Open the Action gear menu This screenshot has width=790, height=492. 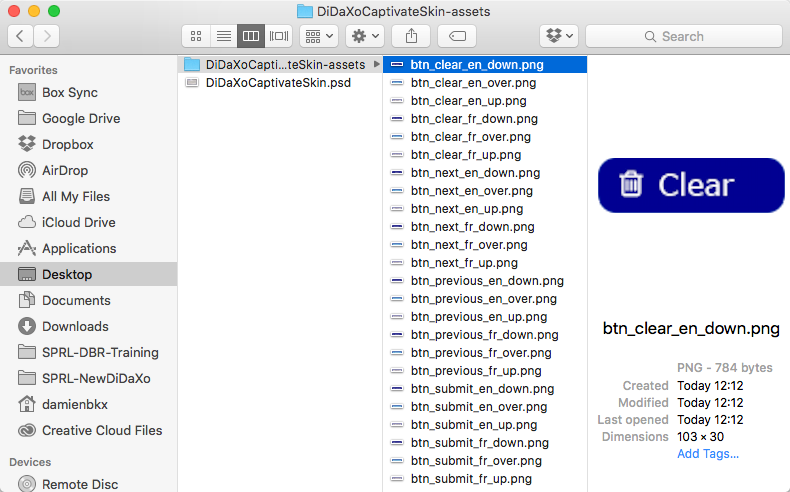(364, 36)
